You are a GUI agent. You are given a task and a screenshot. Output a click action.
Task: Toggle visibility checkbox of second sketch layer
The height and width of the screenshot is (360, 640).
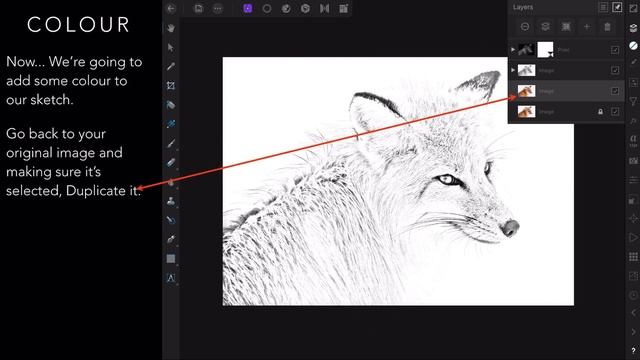tap(615, 70)
